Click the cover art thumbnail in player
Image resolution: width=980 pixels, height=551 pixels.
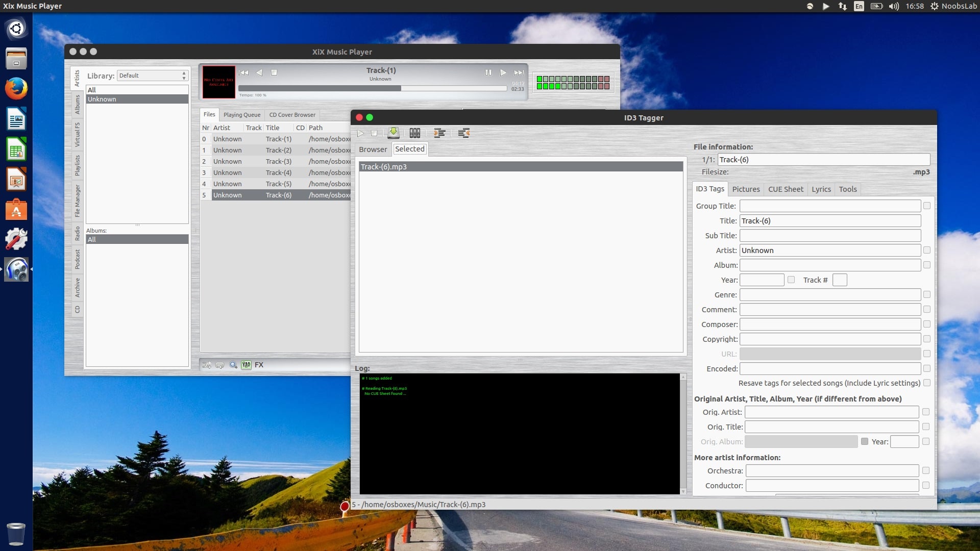[x=219, y=82]
